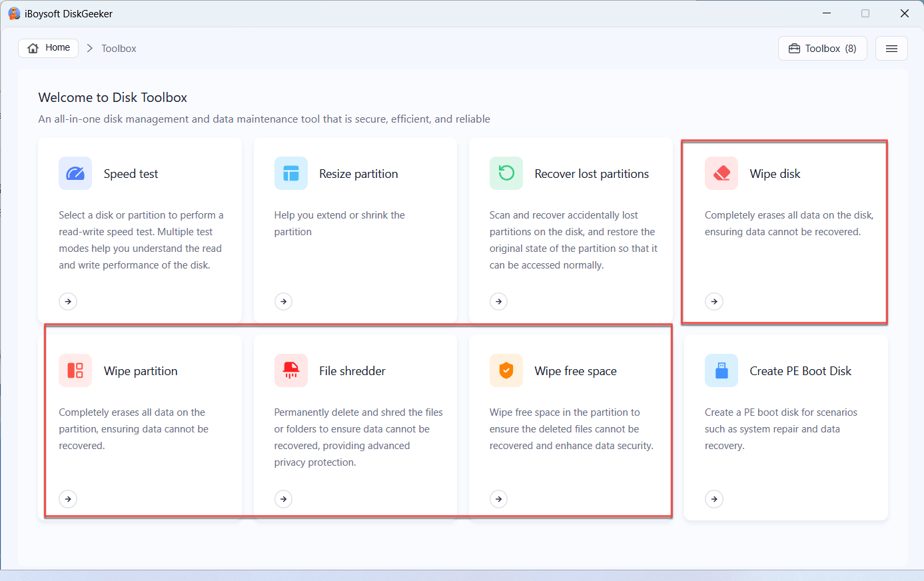Click the Wipe free space description text
Viewport: 924px width, 581px height.
coord(572,429)
